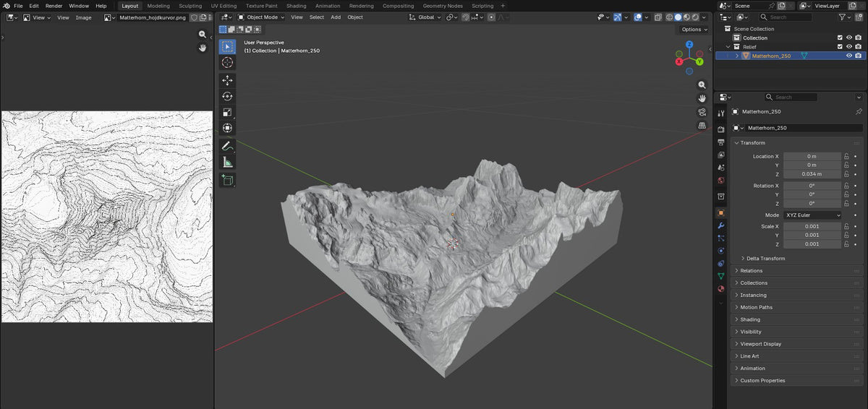Screen dimensions: 868x409
Task: Collapse the Transform panel
Action: tap(752, 143)
